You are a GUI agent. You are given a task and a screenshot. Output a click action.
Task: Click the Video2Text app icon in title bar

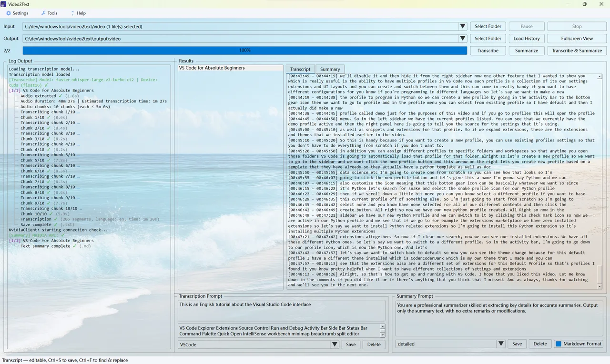(3, 4)
